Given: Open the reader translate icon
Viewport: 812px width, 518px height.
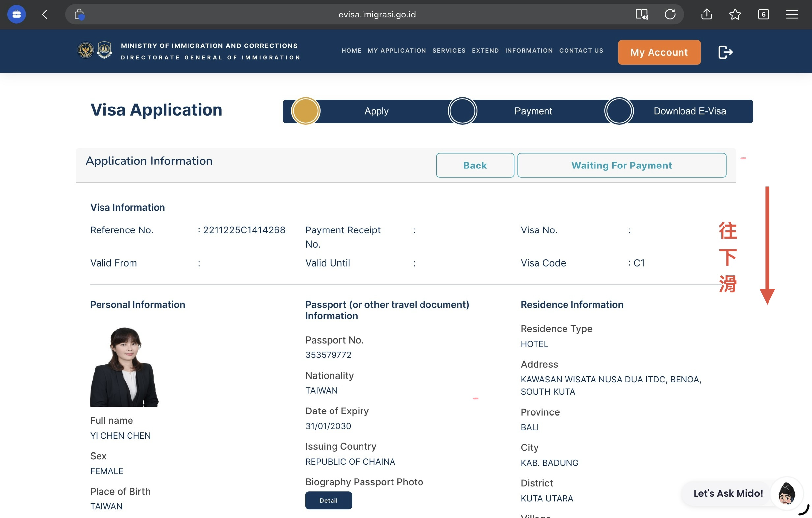Looking at the screenshot, I should pyautogui.click(x=641, y=14).
